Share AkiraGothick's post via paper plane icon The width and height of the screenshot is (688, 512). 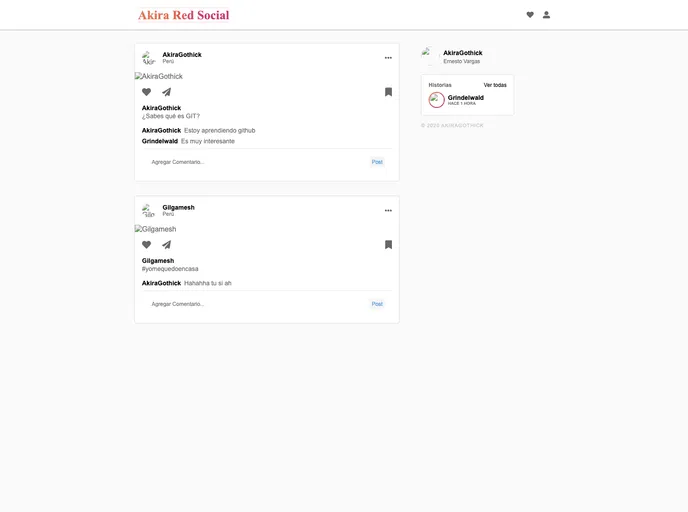[x=166, y=92]
